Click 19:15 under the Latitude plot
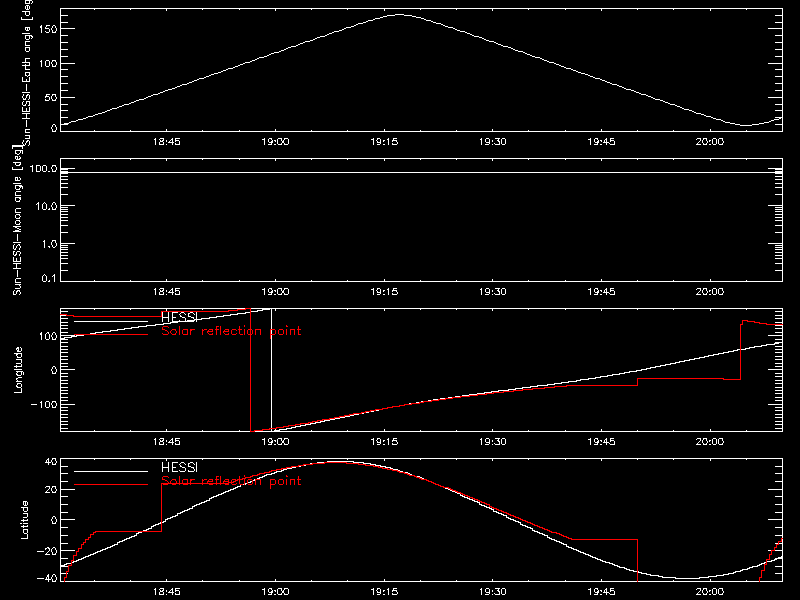The height and width of the screenshot is (600, 800). [384, 592]
